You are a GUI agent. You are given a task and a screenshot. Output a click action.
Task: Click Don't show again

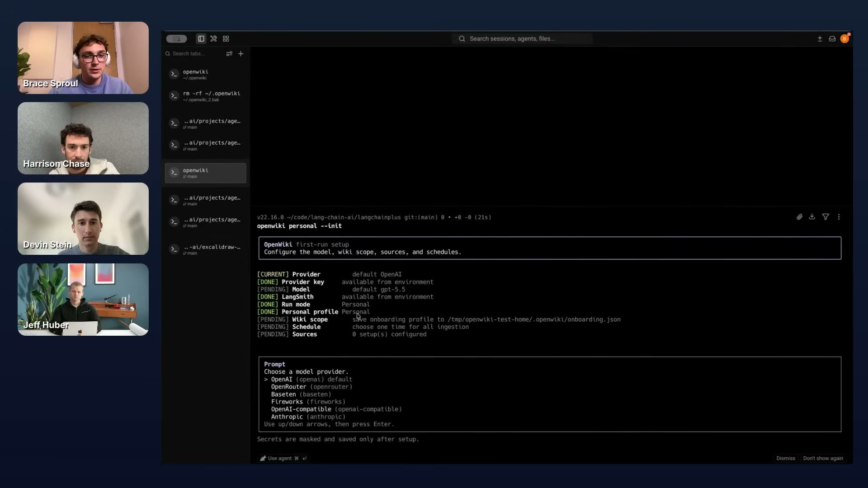click(823, 458)
